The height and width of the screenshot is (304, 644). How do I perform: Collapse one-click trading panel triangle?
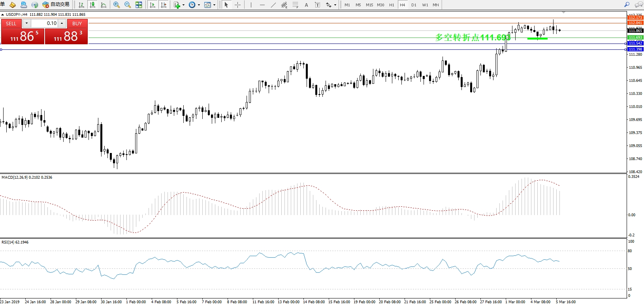[x=3, y=15]
